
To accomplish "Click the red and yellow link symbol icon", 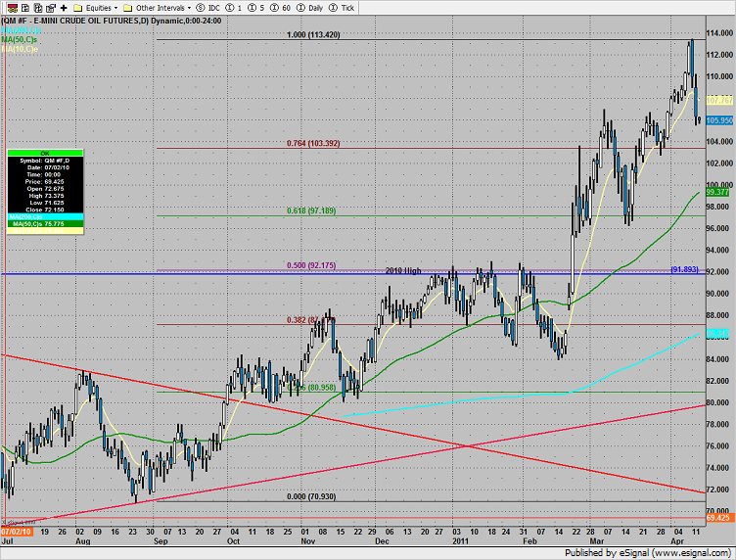I will click(x=13, y=8).
